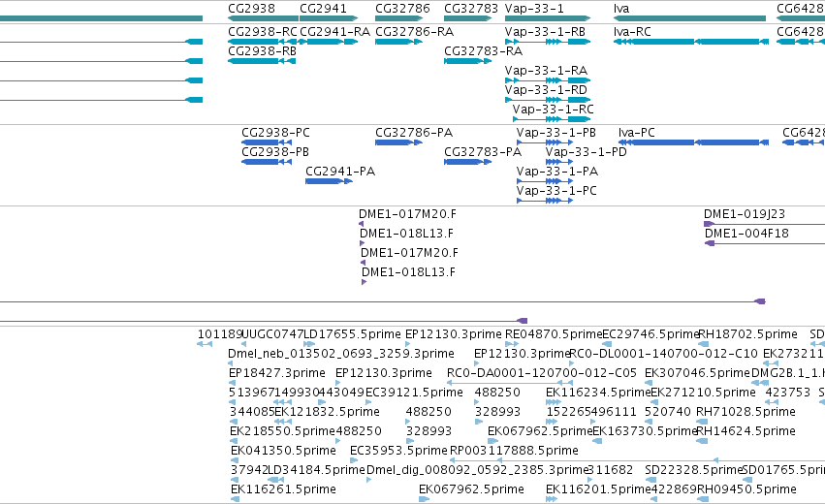The height and width of the screenshot is (504, 825).
Task: Click EST label RH71028.5prime
Action: click(746, 412)
